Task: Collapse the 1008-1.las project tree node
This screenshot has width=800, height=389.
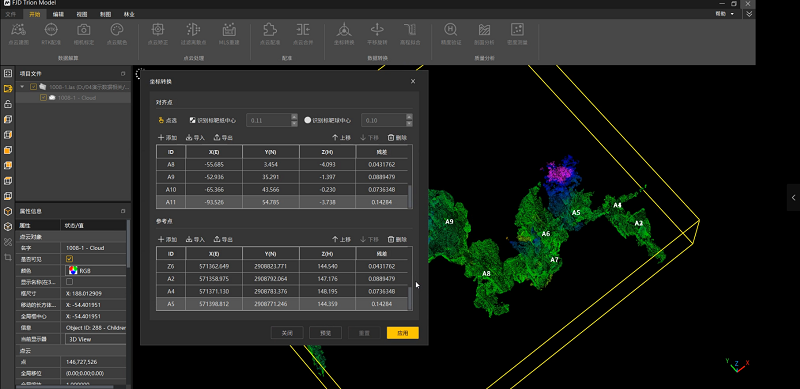Action: pyautogui.click(x=22, y=87)
